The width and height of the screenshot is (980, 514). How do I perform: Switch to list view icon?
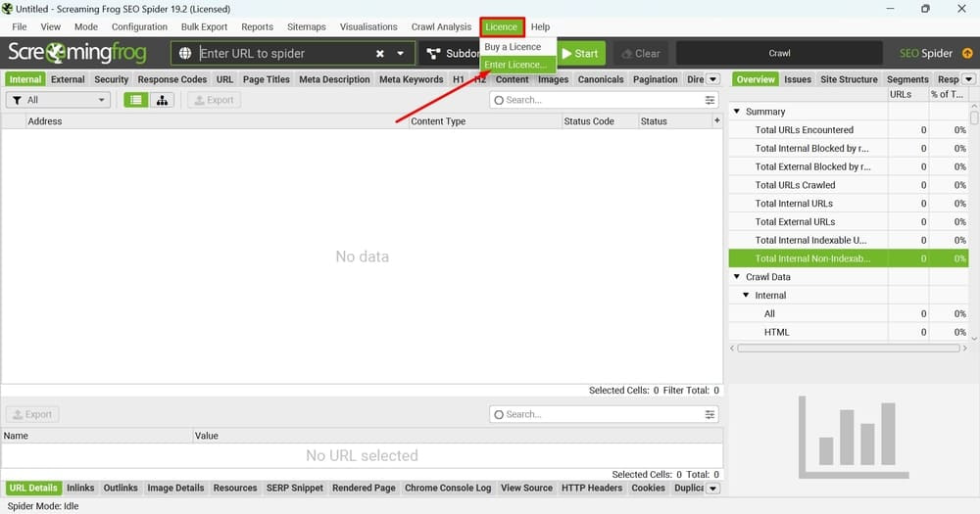[135, 100]
